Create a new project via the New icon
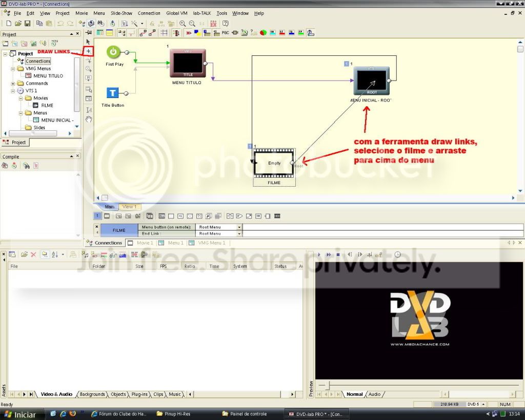This screenshot has height=420, width=525. click(x=9, y=23)
